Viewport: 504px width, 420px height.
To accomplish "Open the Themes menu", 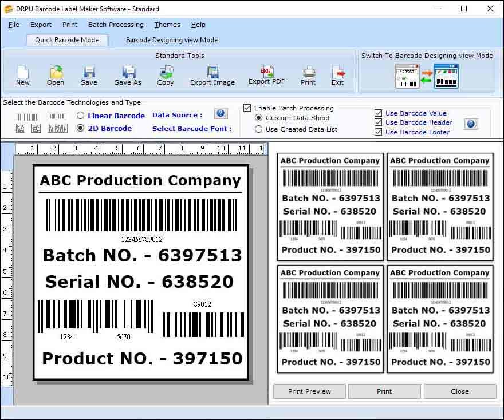I will 167,25.
